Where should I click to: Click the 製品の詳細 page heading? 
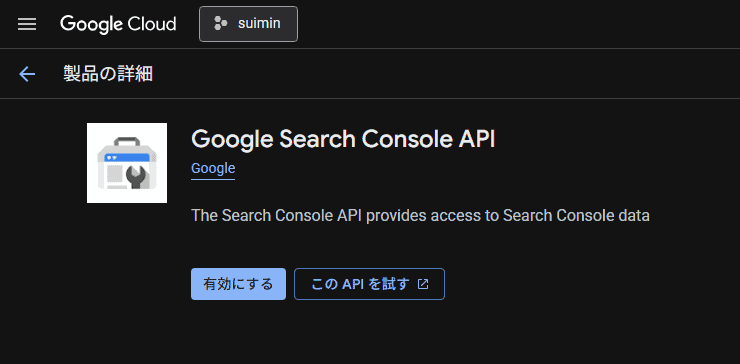(x=108, y=74)
